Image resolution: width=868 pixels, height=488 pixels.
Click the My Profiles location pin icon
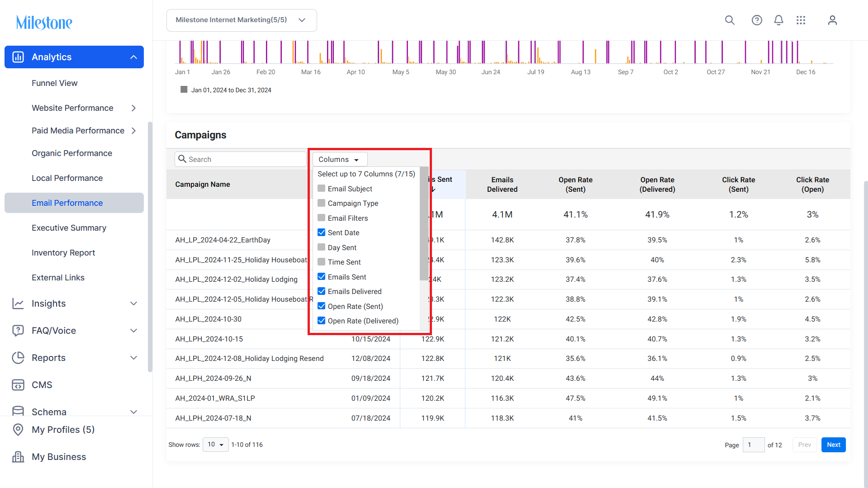point(18,430)
